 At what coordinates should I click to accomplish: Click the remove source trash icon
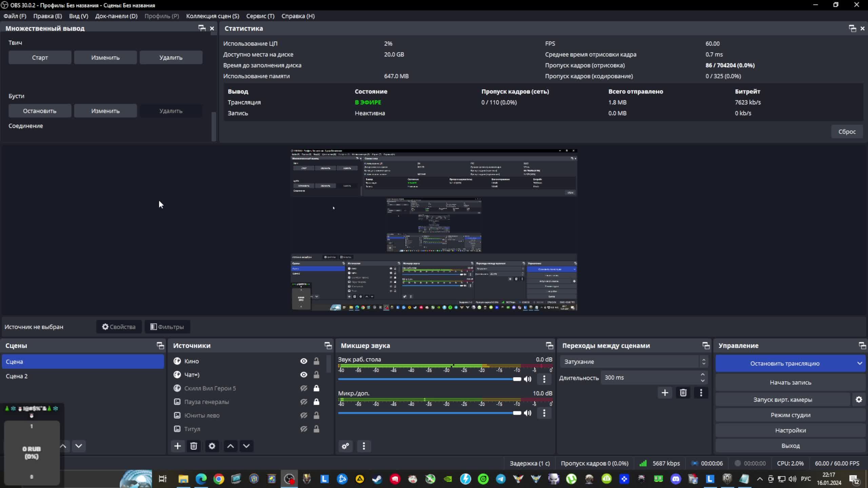coord(194,446)
